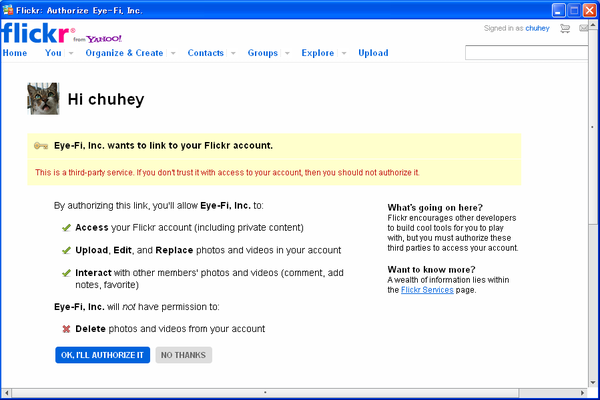Open the You menu item
The height and width of the screenshot is (400, 600).
coord(53,53)
